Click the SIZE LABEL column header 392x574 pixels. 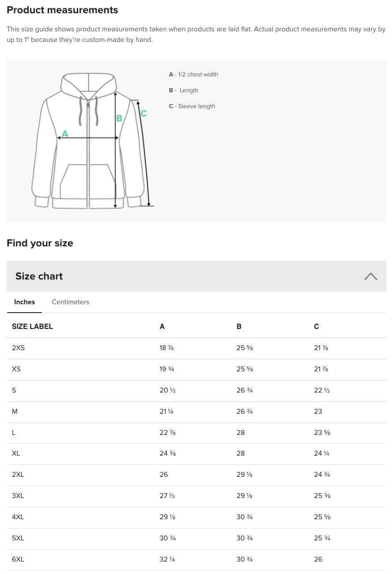(x=32, y=327)
